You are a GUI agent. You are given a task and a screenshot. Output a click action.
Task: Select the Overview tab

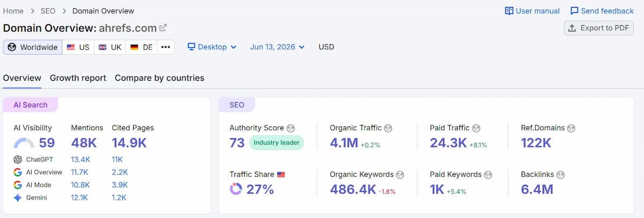[22, 78]
